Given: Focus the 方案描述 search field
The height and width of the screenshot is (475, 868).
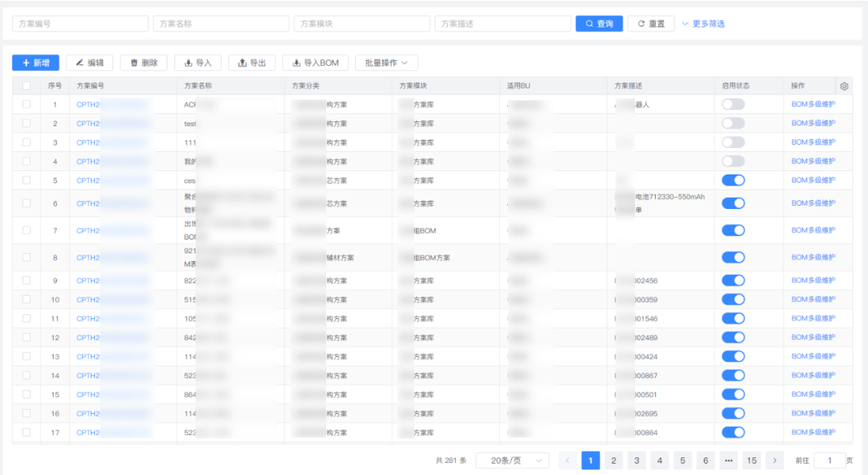Looking at the screenshot, I should [x=502, y=24].
